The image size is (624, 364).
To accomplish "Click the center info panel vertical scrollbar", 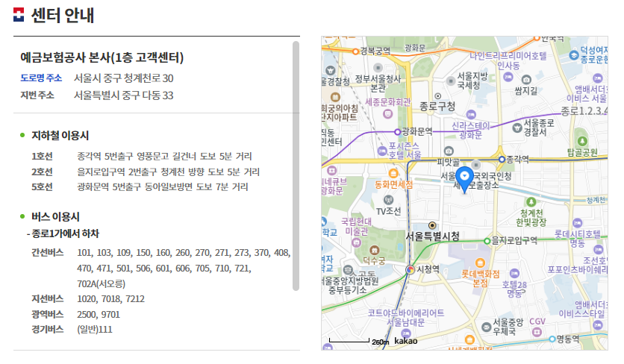I will pos(296,166).
